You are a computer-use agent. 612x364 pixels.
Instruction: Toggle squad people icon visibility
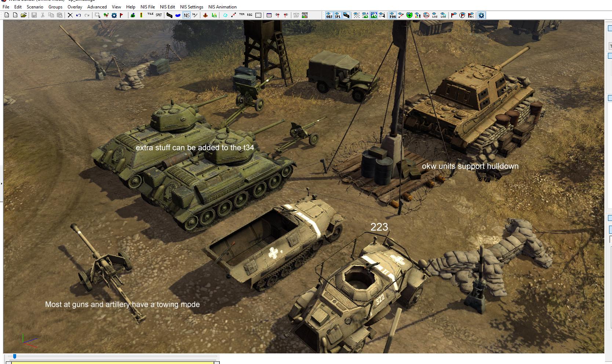pos(418,15)
